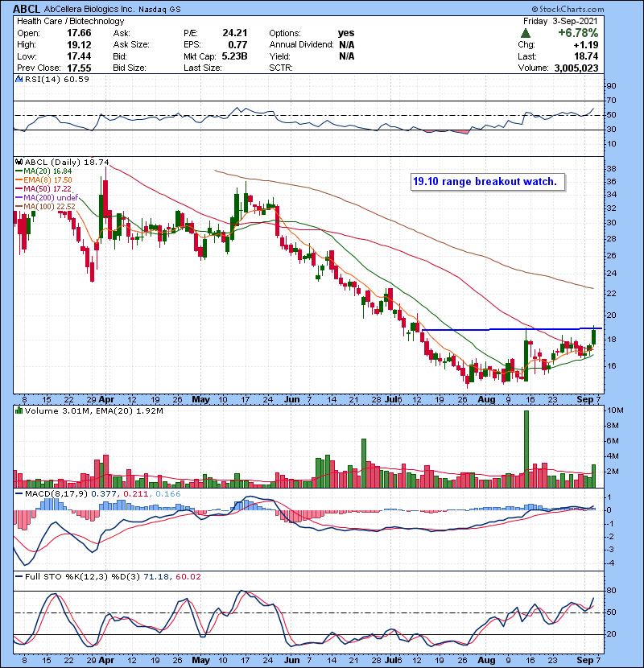Click the ABCL (Daily) 18.74 chart label
The width and height of the screenshot is (644, 668).
coord(67,162)
